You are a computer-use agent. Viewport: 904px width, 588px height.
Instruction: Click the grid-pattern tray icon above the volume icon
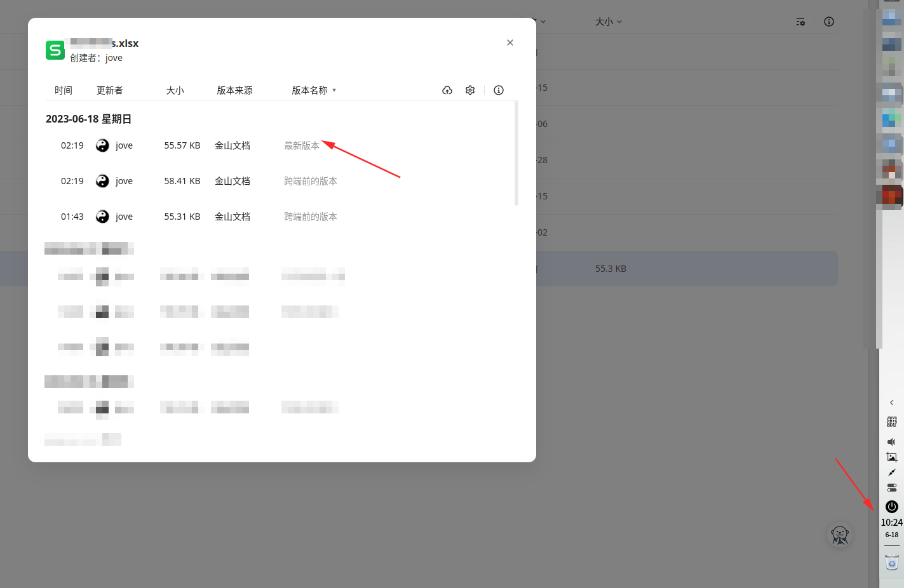click(892, 422)
